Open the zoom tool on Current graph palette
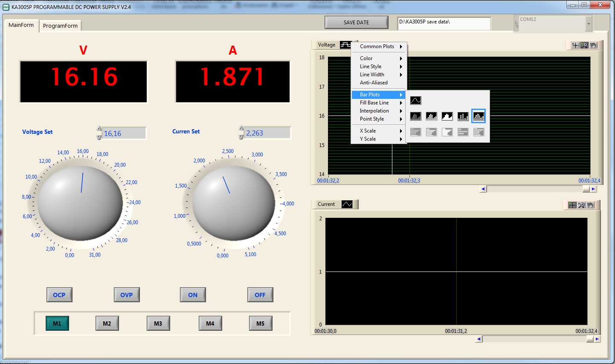615x364 pixels. click(582, 205)
